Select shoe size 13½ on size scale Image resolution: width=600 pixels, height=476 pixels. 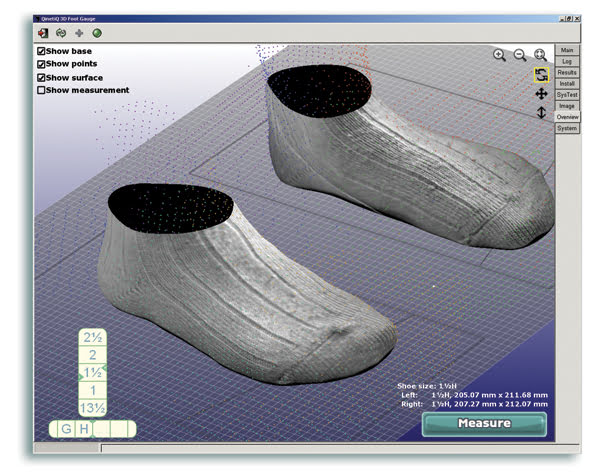click(x=93, y=408)
